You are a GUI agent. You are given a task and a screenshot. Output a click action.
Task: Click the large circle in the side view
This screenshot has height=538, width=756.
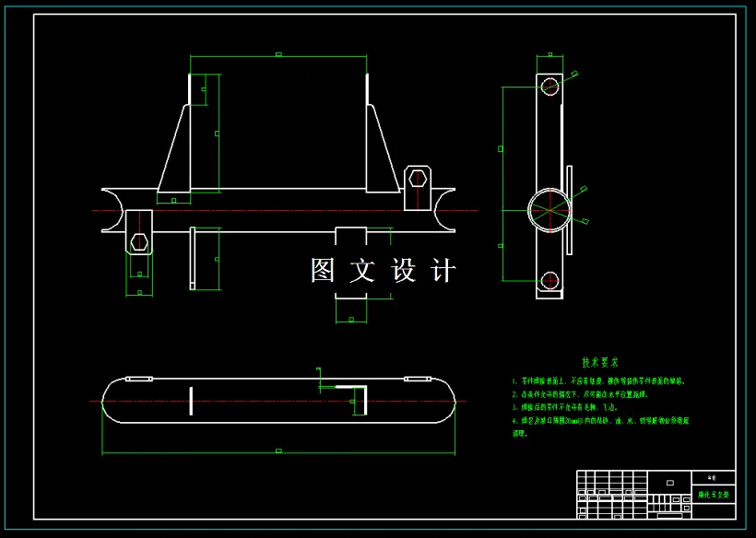pyautogui.click(x=549, y=210)
